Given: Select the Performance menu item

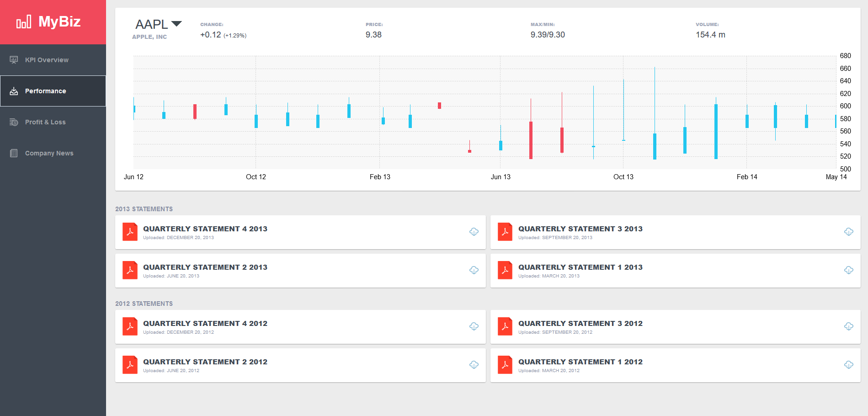Looking at the screenshot, I should [53, 91].
